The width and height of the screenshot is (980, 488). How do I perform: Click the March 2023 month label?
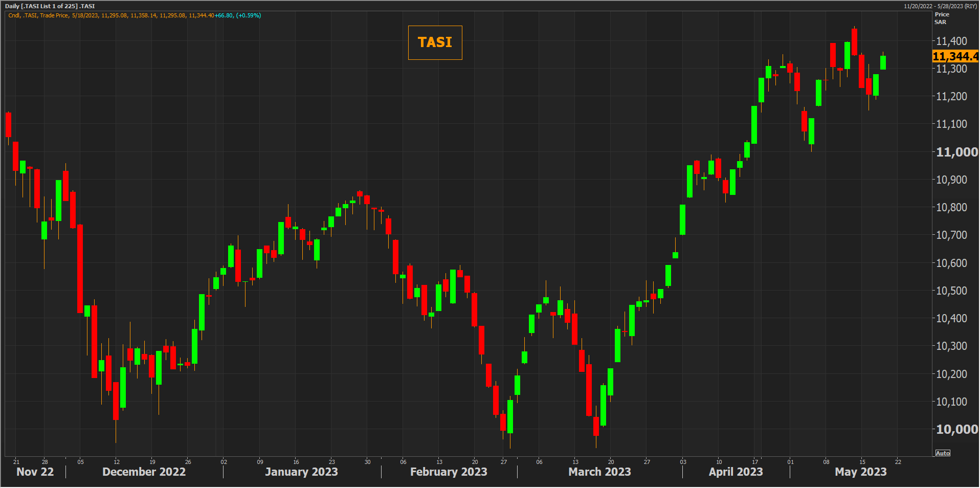click(599, 472)
